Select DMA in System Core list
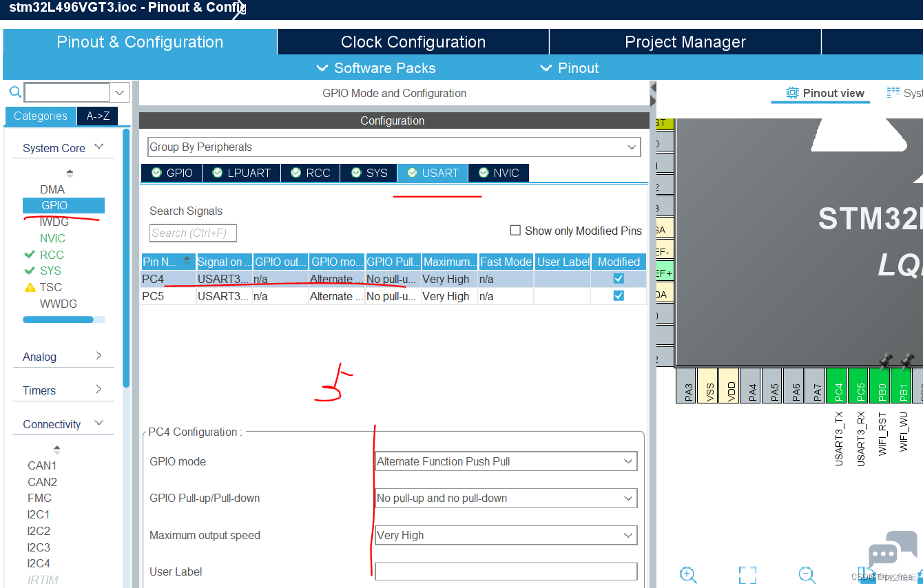The height and width of the screenshot is (588, 923). pyautogui.click(x=52, y=189)
